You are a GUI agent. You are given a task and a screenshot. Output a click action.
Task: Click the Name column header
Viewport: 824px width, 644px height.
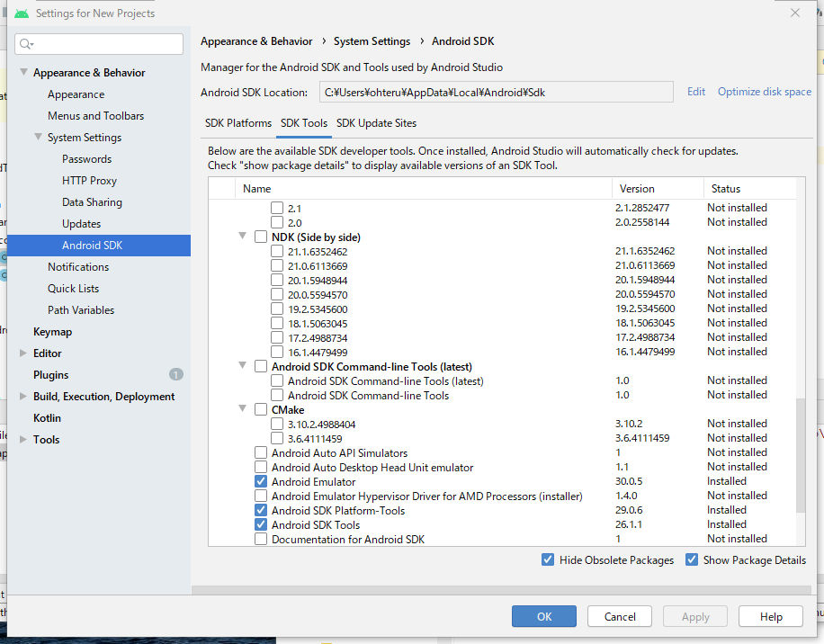(x=257, y=189)
